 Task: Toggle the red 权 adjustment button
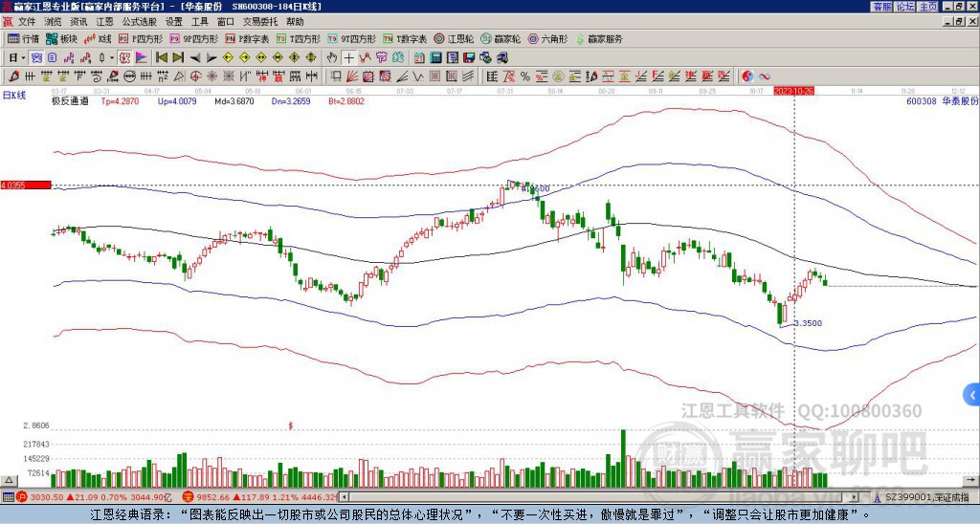(124, 58)
